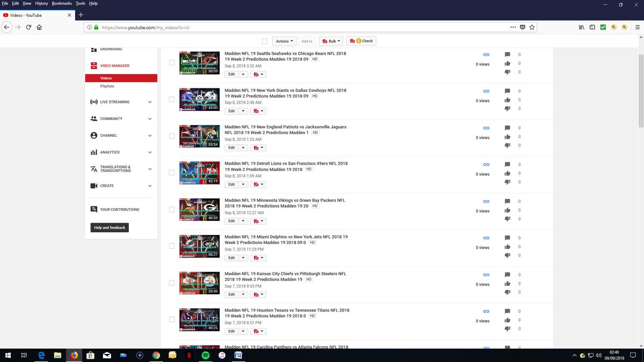The image size is (644, 362).
Task: Click the Firefox reload button
Action: click(28, 27)
